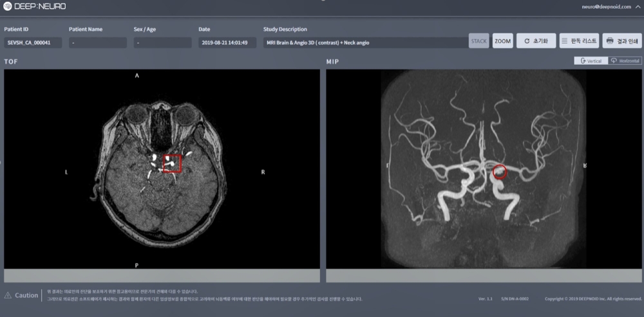Open the neuro@deepnoid.com account dropdown
Screen dimensions: 644x317
coord(605,6)
